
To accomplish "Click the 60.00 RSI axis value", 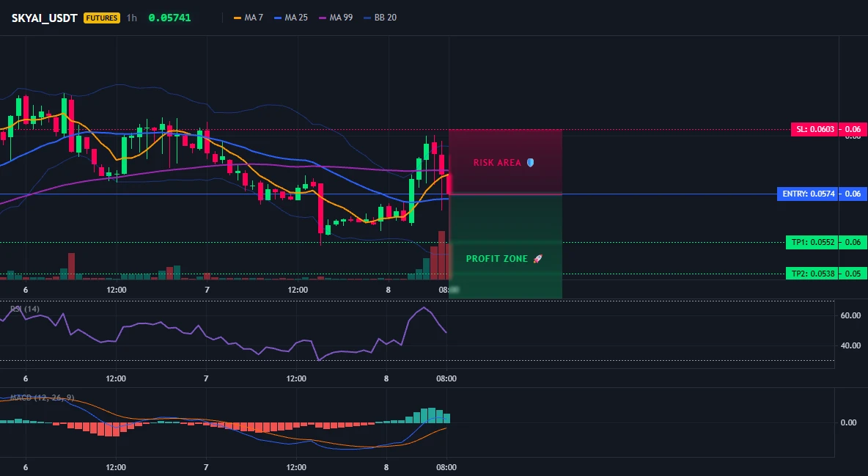I will pos(850,315).
